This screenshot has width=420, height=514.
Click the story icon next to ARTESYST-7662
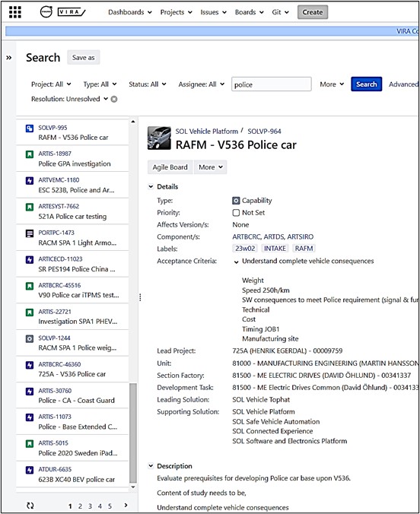pos(30,207)
